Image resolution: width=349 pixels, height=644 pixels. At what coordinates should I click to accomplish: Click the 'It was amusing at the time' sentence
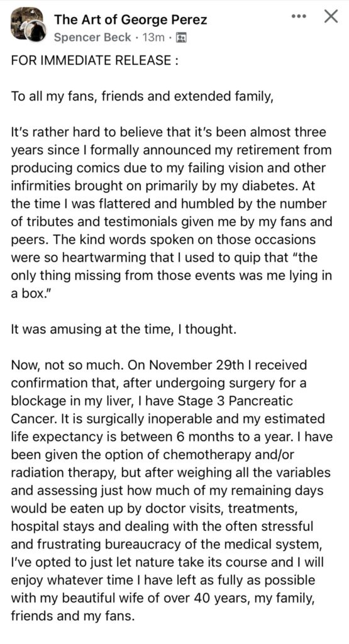(x=124, y=330)
